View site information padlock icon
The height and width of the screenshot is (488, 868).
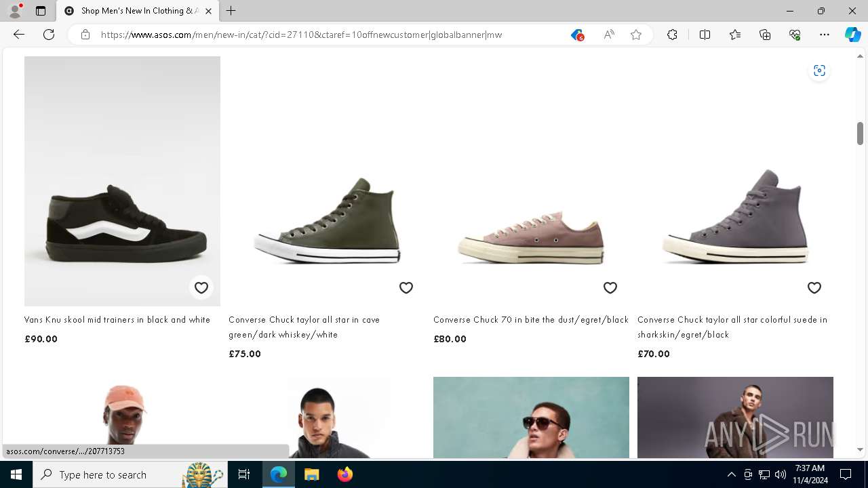85,35
